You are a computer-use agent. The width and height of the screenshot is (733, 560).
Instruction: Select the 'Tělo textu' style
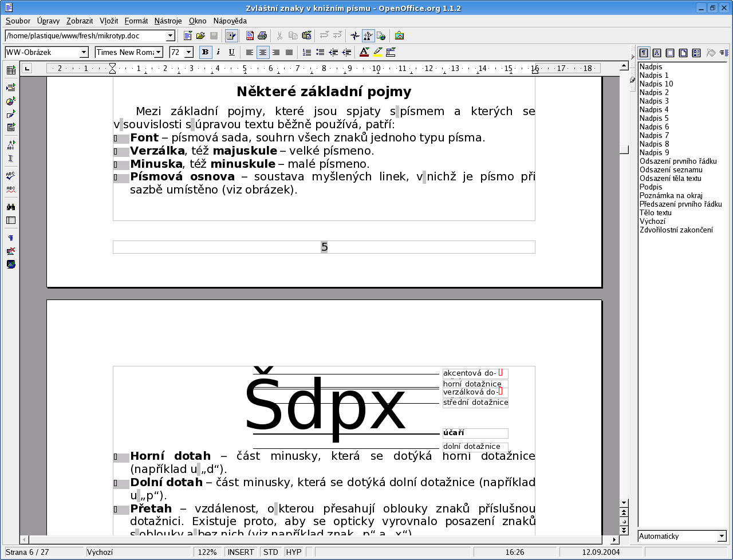click(x=655, y=212)
